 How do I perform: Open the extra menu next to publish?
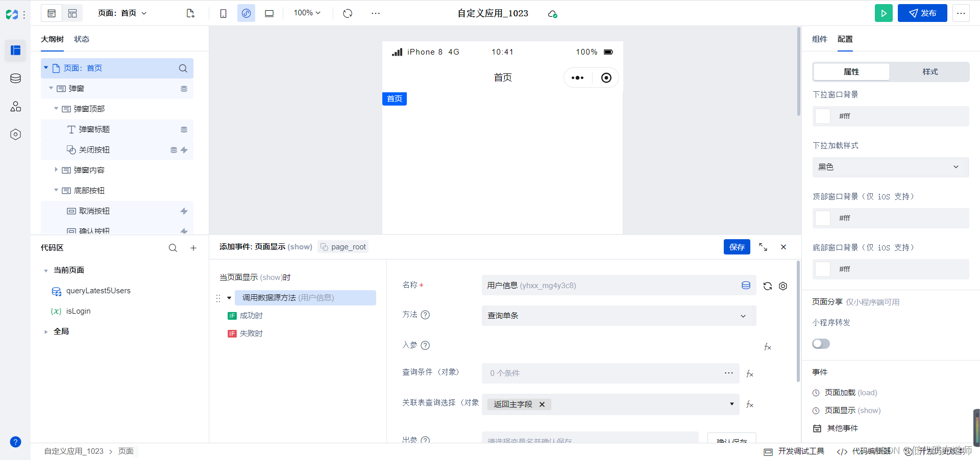pos(961,13)
